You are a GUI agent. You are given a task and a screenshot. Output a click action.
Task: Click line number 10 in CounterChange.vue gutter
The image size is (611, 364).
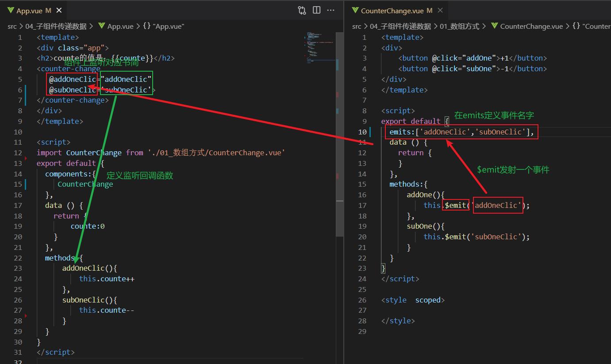point(362,132)
